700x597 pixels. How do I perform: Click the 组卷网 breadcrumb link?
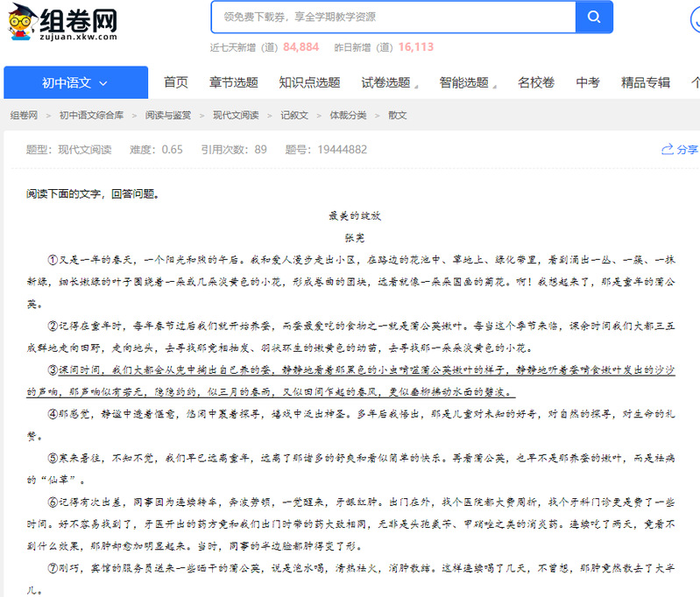click(24, 116)
